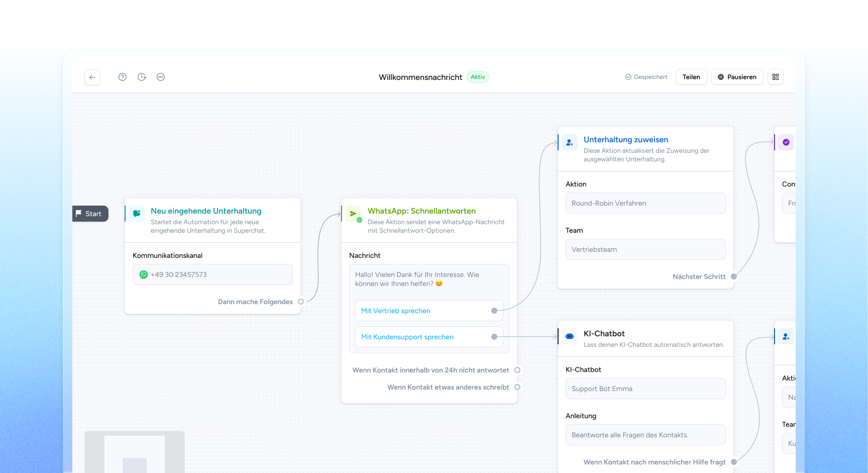Click the back arrow button

coord(92,77)
